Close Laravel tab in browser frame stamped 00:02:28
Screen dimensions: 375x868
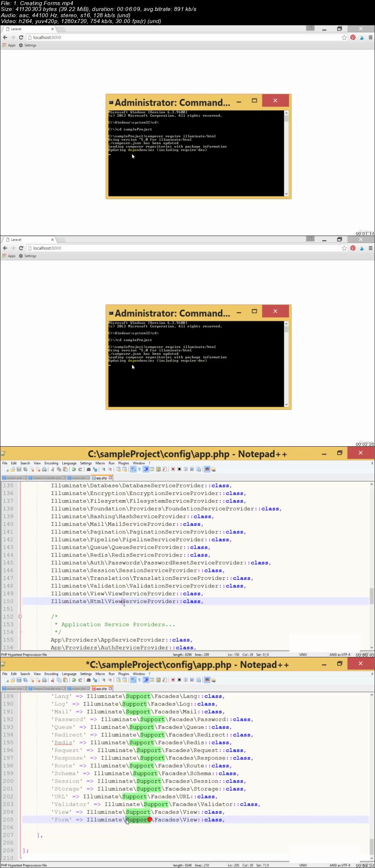point(52,240)
